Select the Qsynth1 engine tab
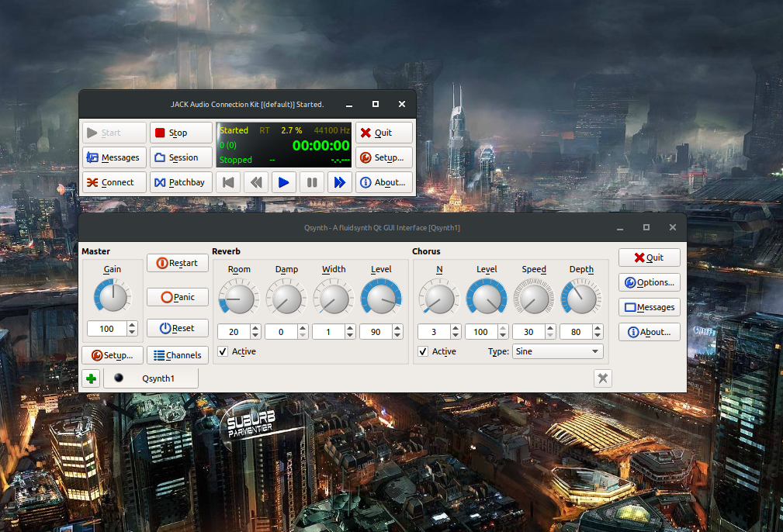Image resolution: width=783 pixels, height=532 pixels. pos(151,378)
